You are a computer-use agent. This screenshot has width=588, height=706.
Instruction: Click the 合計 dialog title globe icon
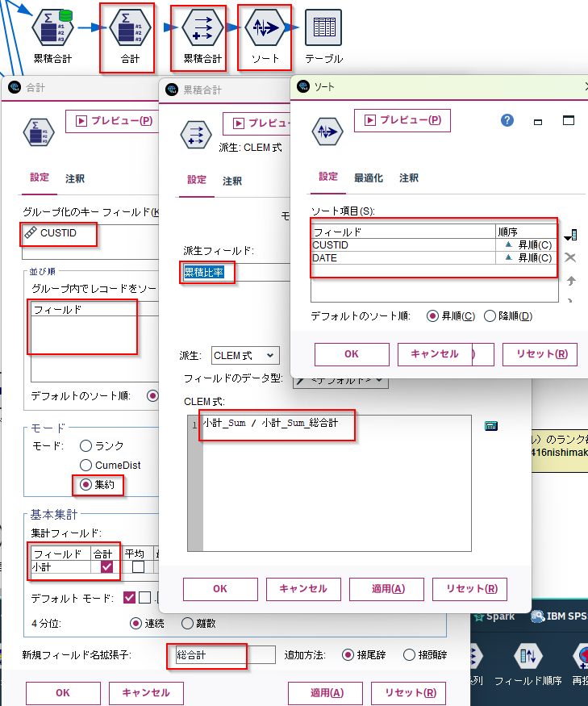click(15, 87)
